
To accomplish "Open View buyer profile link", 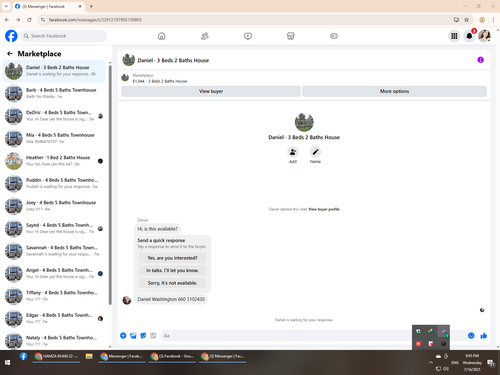I will point(324,209).
